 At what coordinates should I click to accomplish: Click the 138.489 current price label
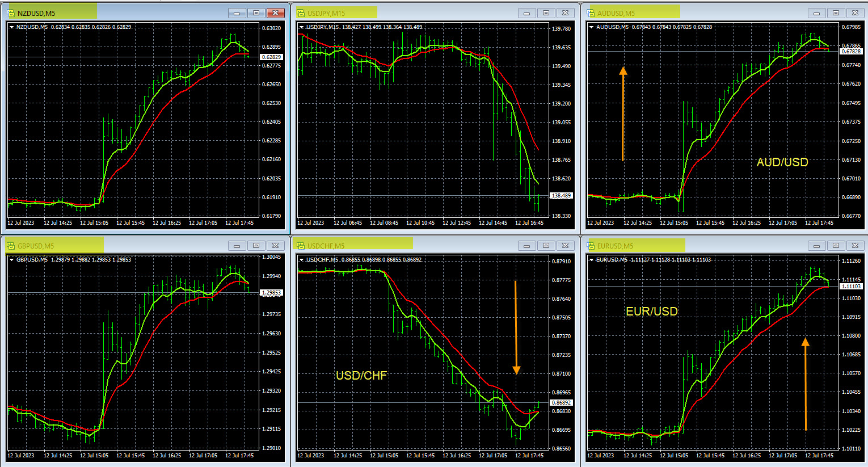(561, 196)
